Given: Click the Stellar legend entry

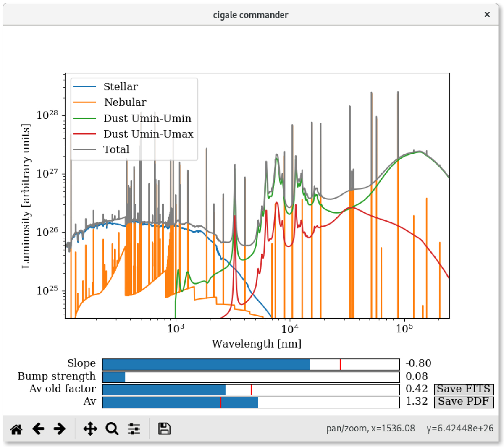Looking at the screenshot, I should 121,87.
